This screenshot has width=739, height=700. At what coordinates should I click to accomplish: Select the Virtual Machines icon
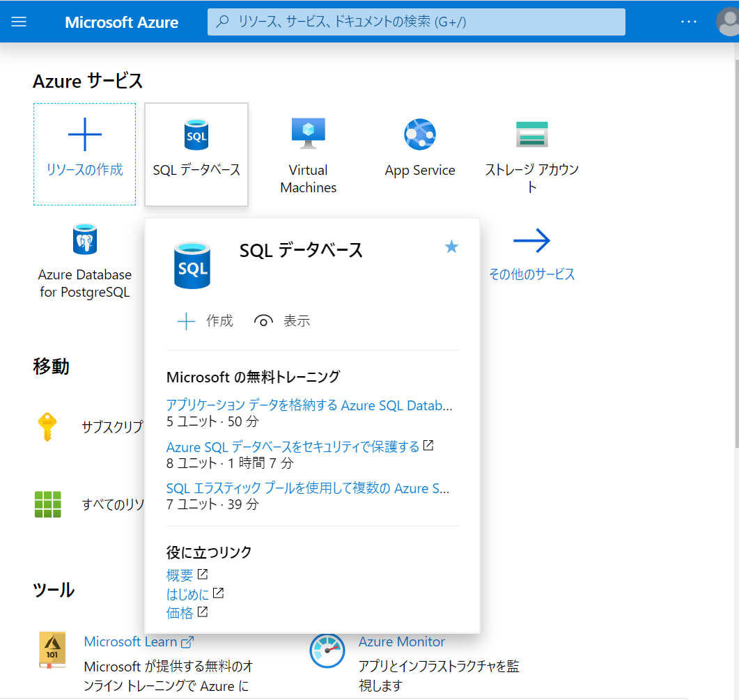pyautogui.click(x=308, y=132)
